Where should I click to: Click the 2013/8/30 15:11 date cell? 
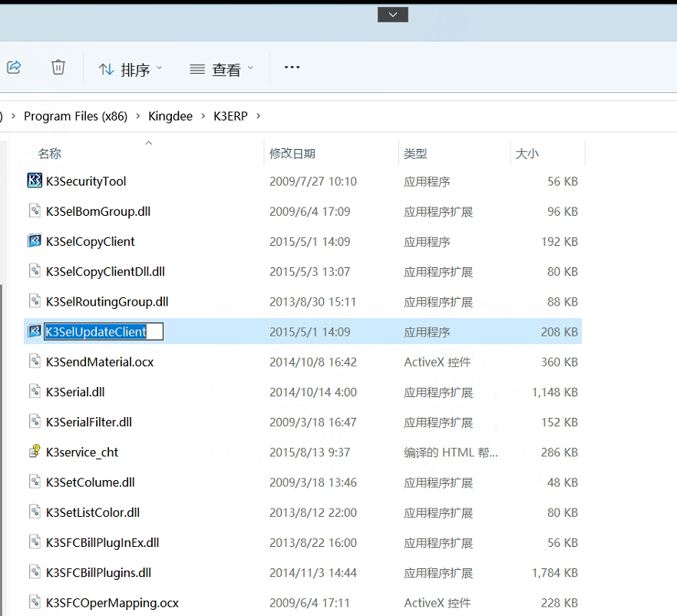[x=313, y=302]
